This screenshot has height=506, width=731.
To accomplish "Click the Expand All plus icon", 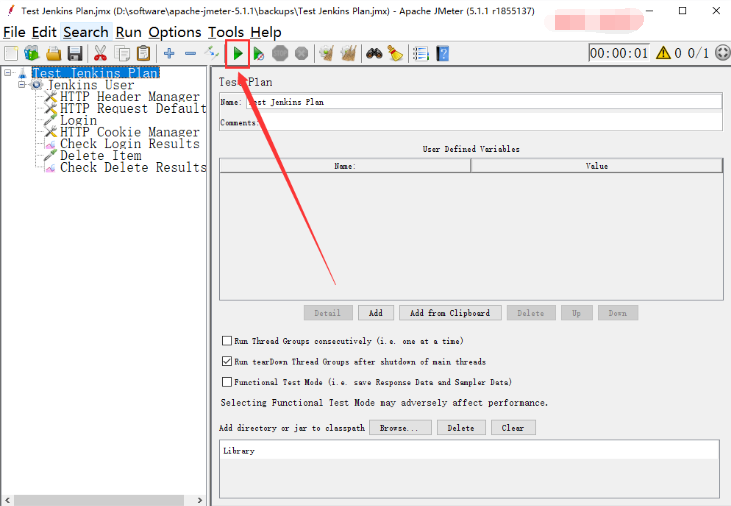I will click(x=169, y=54).
